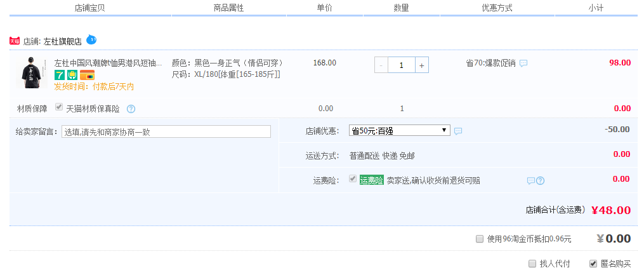The width and height of the screenshot is (644, 275).
Task: Click the color attribute 黑色一身正气 text
Action: tap(239, 64)
